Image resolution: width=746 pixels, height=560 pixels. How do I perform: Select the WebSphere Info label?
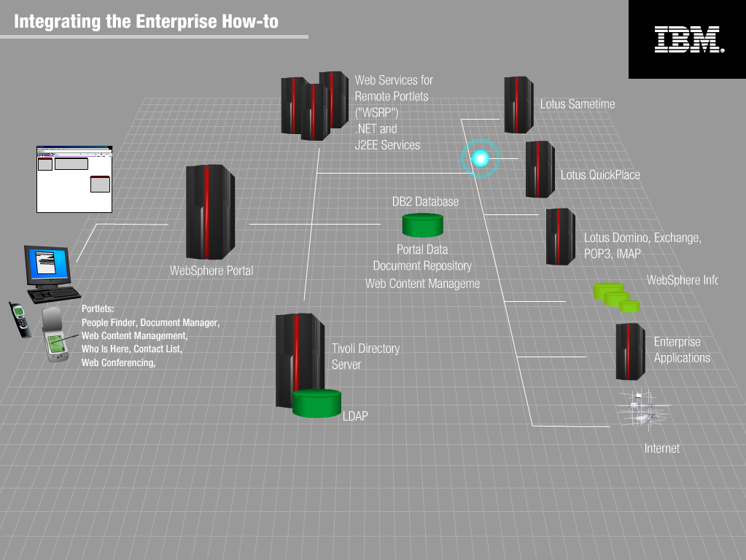tap(683, 280)
